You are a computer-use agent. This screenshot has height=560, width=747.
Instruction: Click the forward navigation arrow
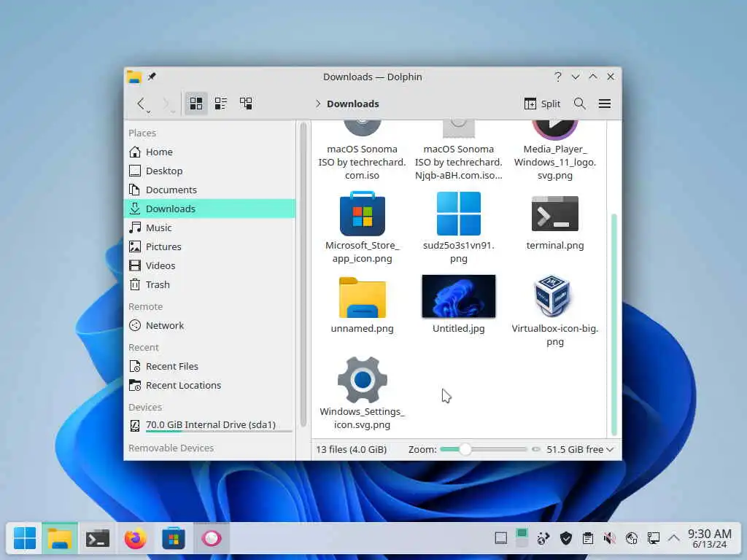tap(166, 104)
